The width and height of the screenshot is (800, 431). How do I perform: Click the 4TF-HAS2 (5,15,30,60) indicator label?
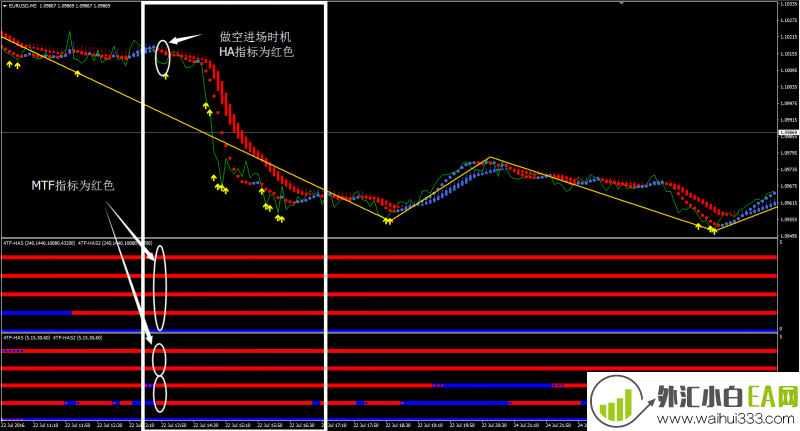tap(78, 338)
